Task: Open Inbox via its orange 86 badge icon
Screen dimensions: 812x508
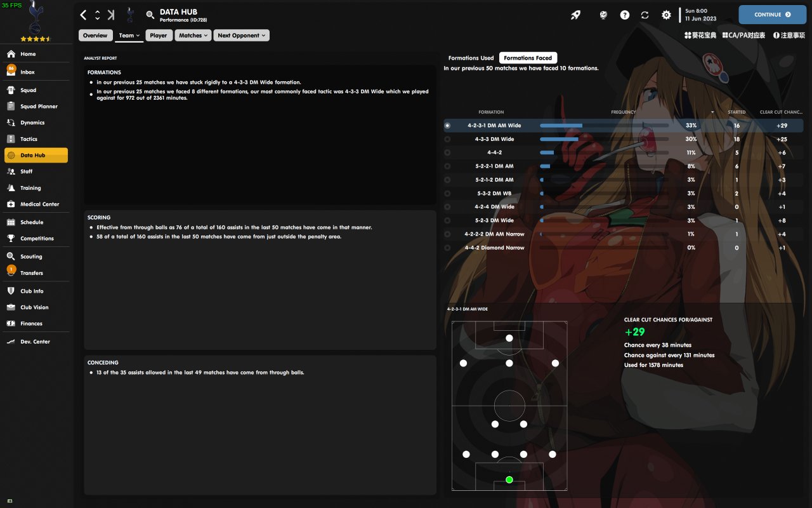Action: click(11, 70)
